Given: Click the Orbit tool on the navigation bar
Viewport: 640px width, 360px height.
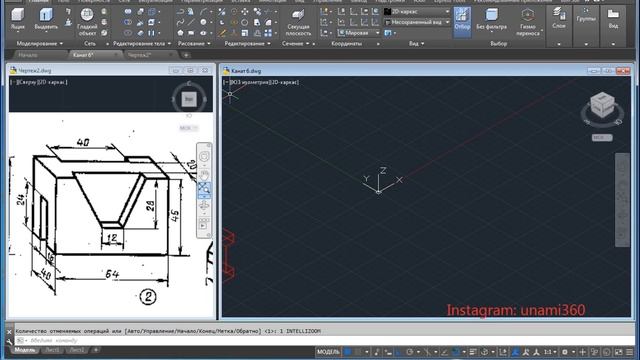Looking at the screenshot, I should click(204, 205).
